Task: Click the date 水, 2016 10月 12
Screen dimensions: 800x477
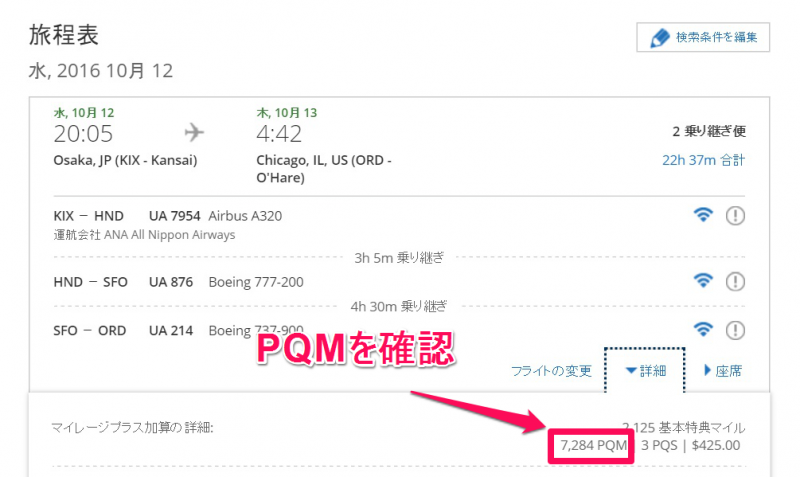Action: click(101, 70)
